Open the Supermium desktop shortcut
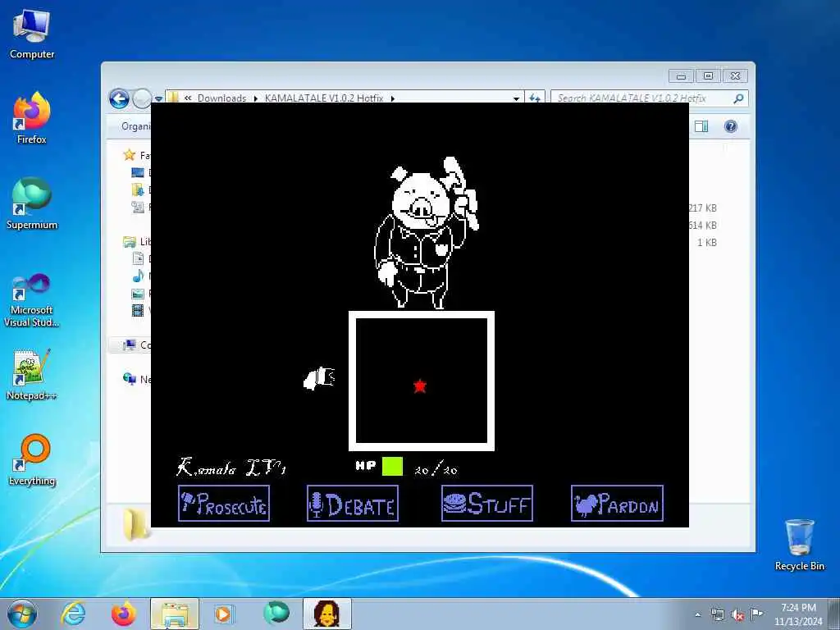 [x=32, y=203]
